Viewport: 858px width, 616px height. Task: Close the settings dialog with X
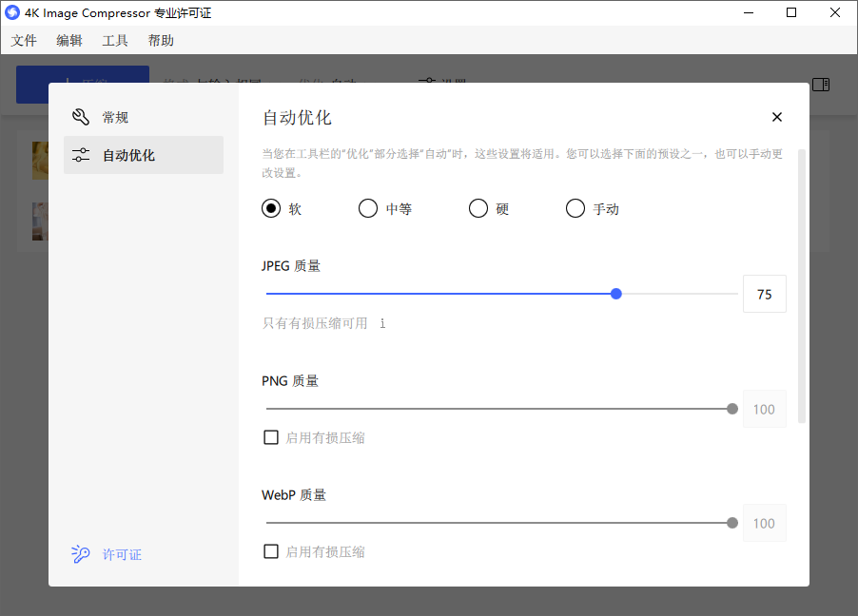point(776,117)
